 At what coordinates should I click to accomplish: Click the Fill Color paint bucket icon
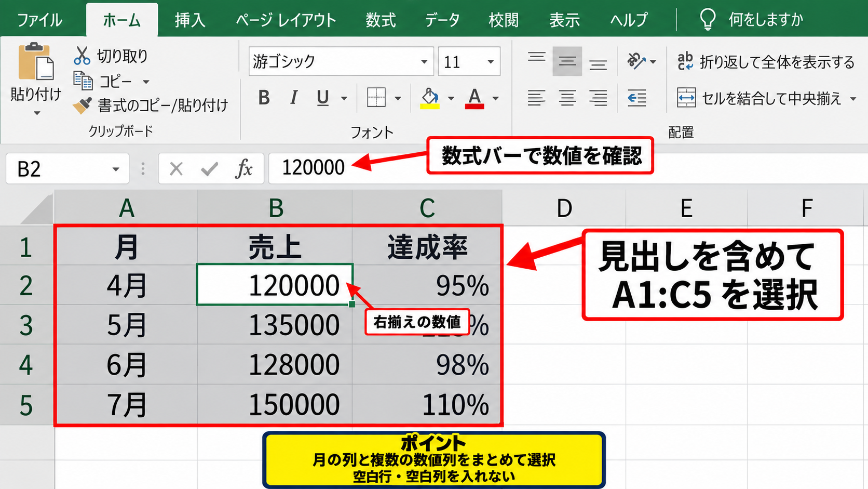pyautogui.click(x=430, y=98)
